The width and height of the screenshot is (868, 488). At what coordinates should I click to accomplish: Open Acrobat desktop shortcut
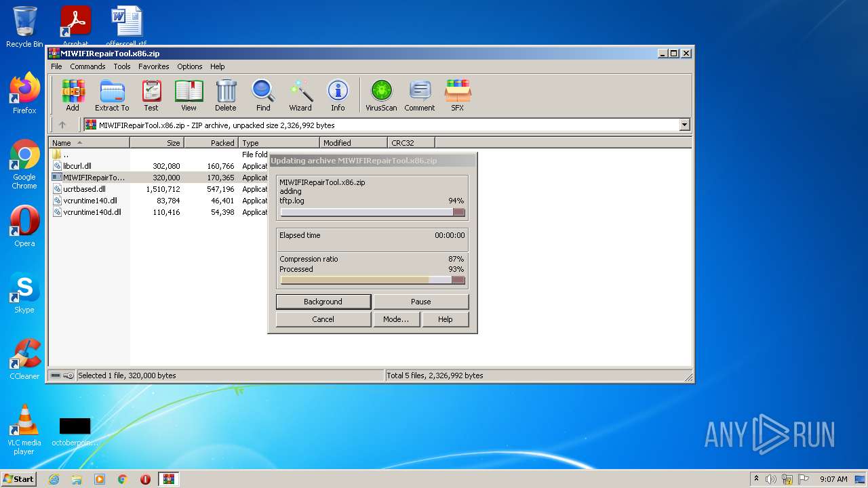click(x=75, y=27)
